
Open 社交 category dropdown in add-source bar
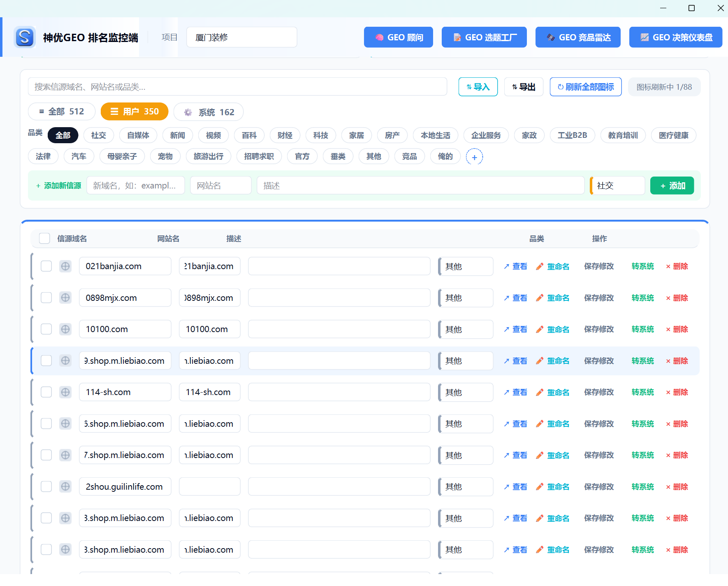tap(617, 186)
